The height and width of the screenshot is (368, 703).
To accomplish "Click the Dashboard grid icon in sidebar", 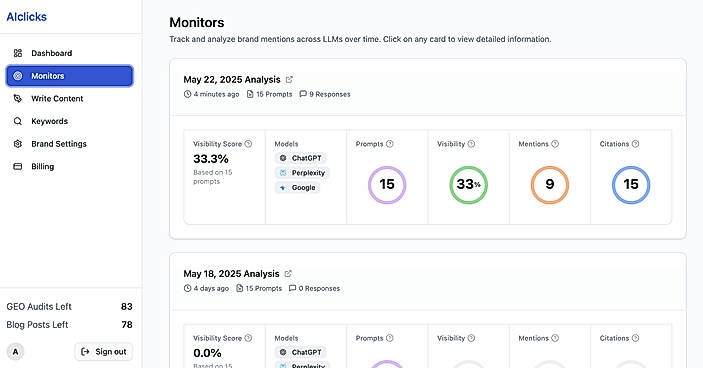I will 17,53.
